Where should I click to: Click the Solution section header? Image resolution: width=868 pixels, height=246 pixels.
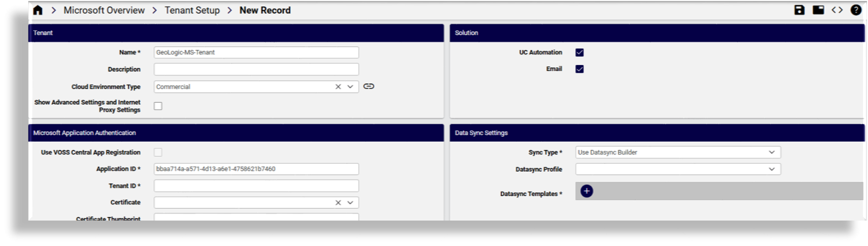[x=657, y=33]
